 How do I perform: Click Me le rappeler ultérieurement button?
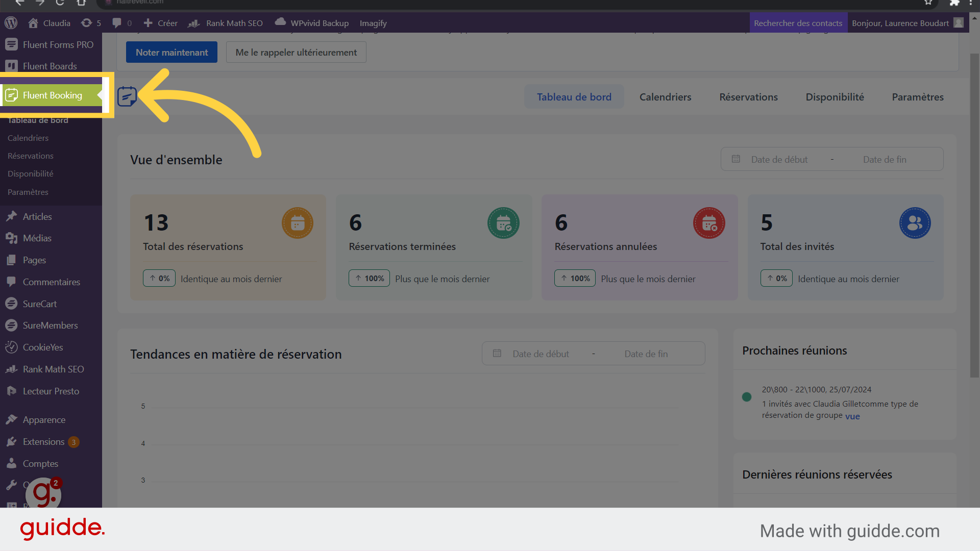pos(296,52)
